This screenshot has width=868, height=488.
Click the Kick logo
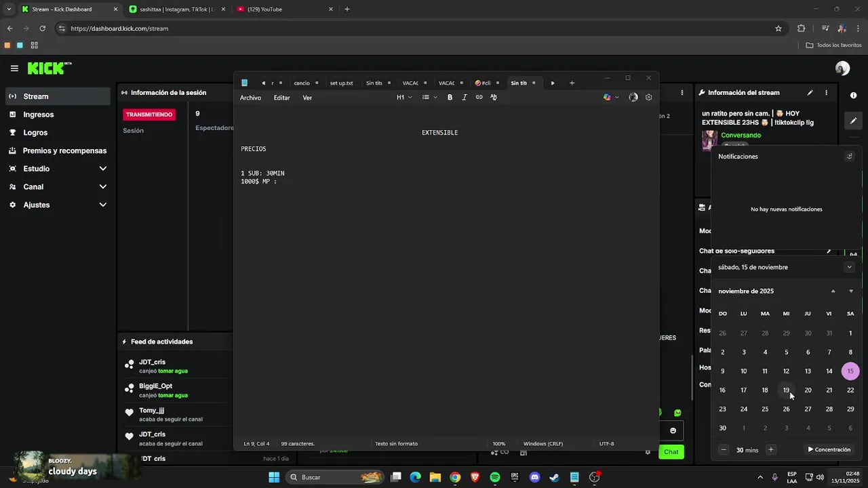click(x=49, y=68)
